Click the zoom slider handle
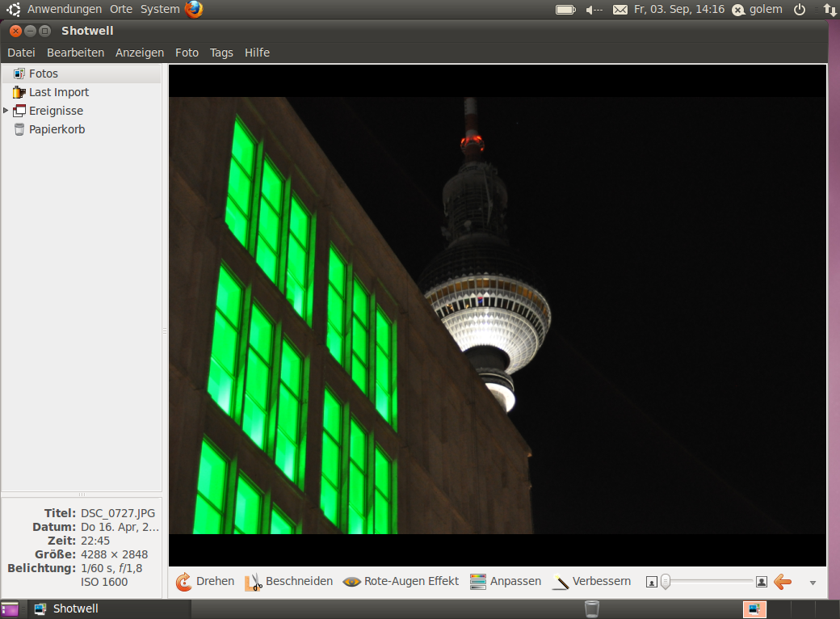This screenshot has width=840, height=619. point(666,582)
